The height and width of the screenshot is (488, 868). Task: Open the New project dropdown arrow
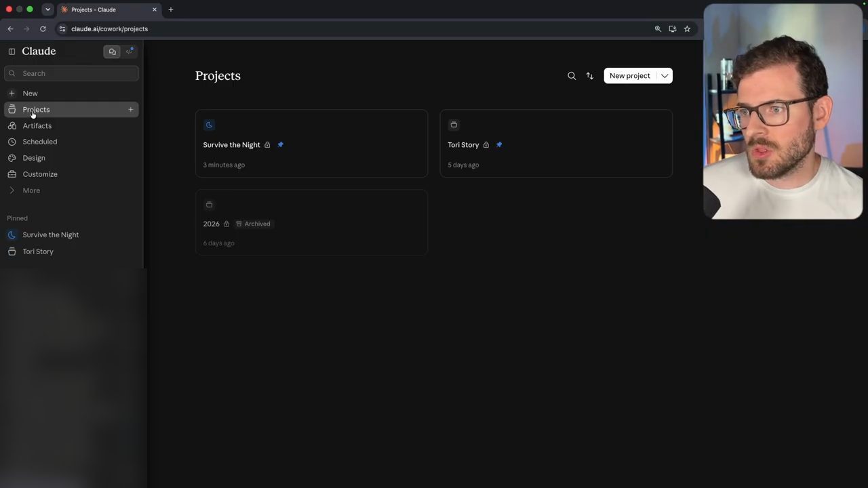point(665,76)
